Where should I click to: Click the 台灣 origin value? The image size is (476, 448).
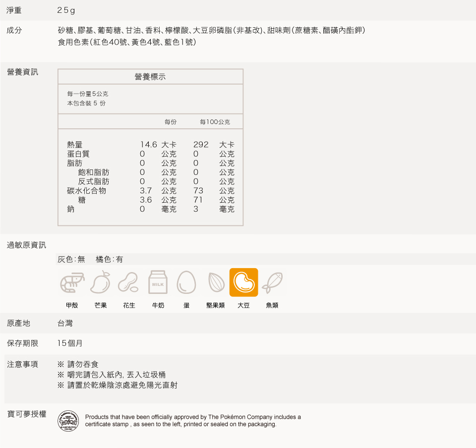point(65,323)
